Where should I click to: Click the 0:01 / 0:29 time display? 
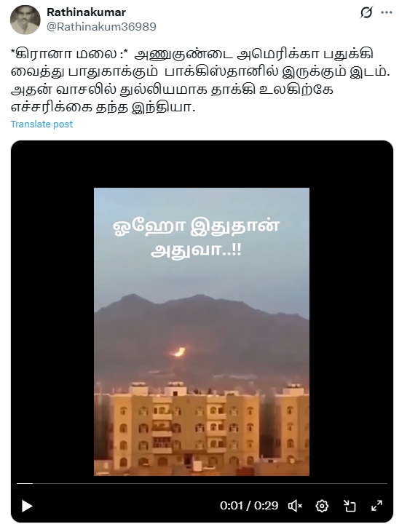click(x=249, y=506)
